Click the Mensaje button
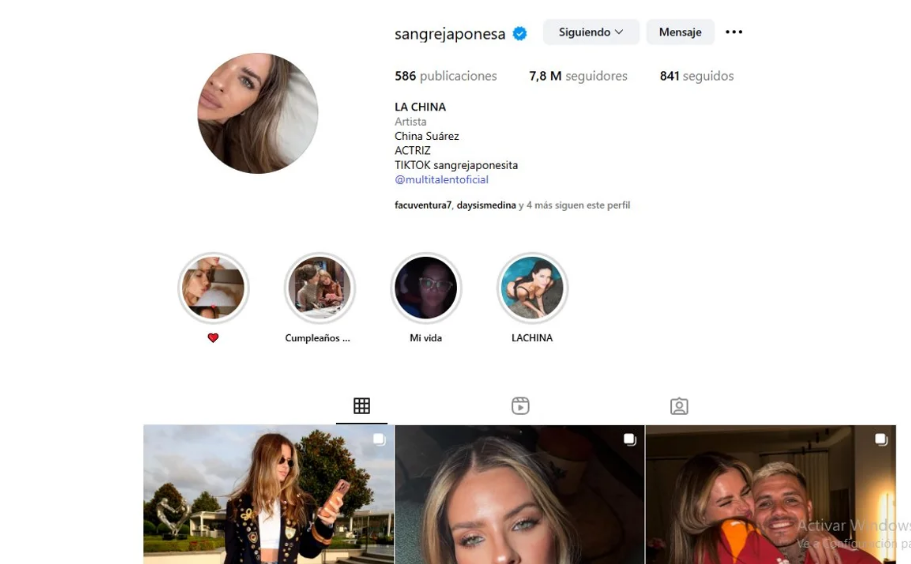 click(x=680, y=32)
